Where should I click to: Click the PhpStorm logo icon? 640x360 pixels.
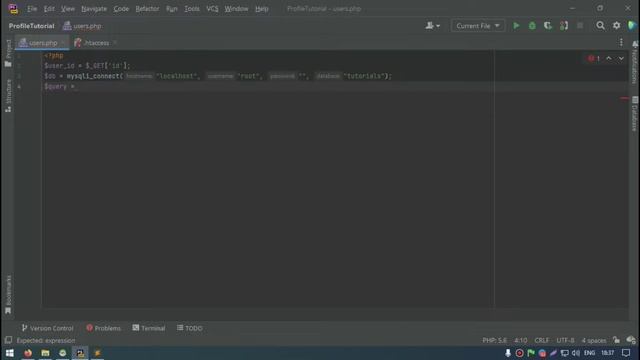click(x=13, y=9)
